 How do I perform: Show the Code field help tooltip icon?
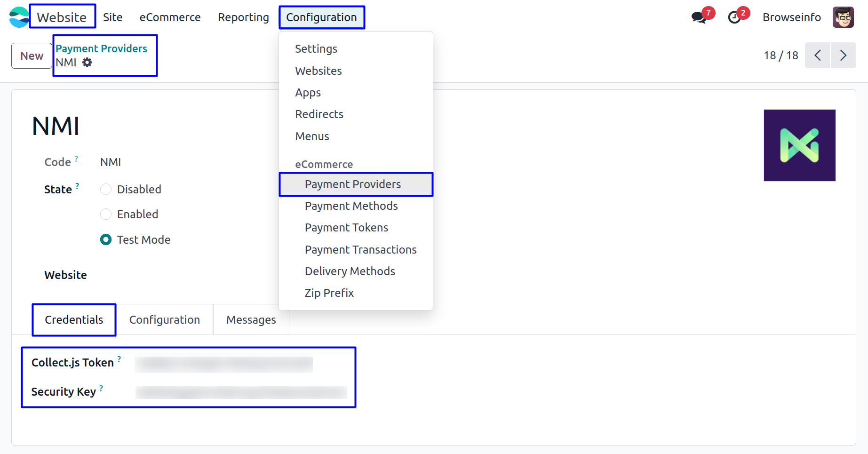pyautogui.click(x=76, y=159)
